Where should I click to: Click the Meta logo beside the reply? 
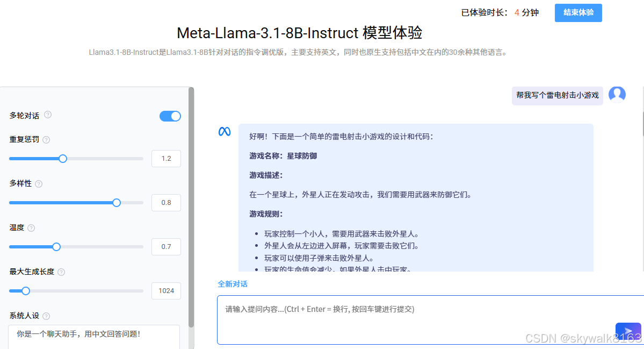[x=225, y=132]
